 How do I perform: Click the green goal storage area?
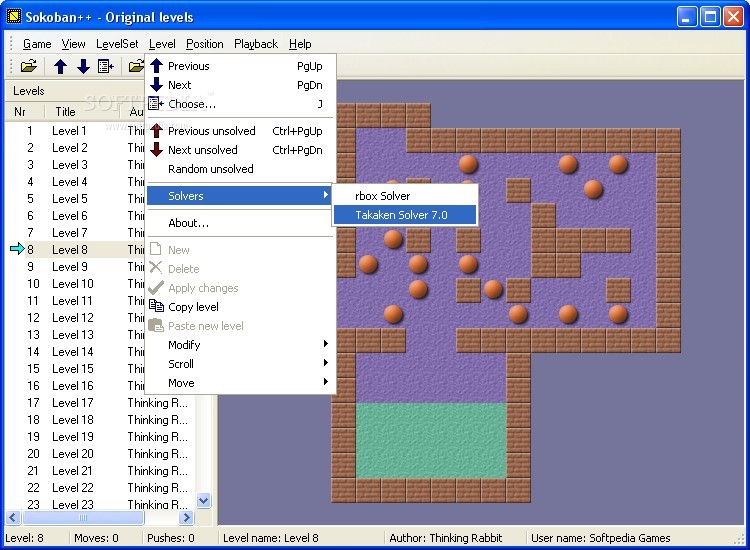click(430, 440)
